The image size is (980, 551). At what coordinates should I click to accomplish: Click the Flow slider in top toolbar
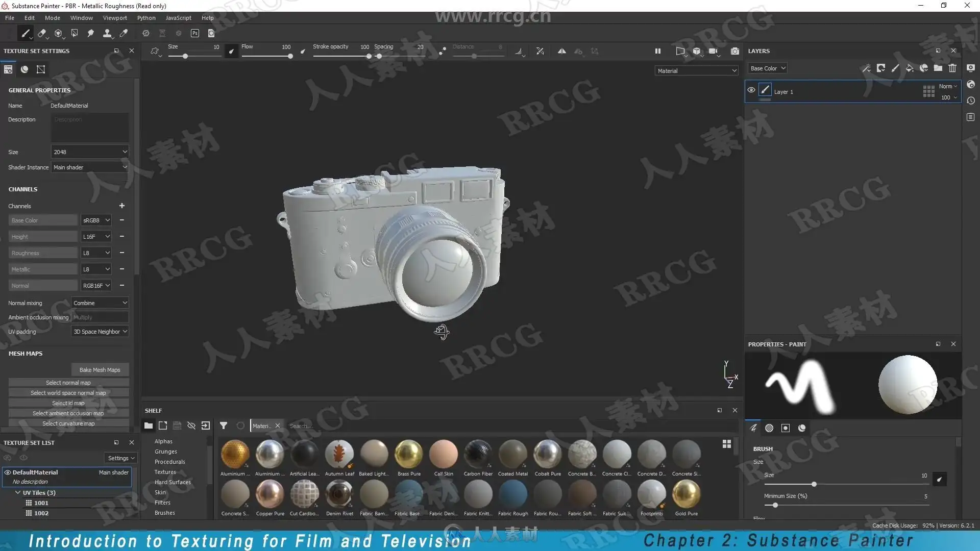coord(266,56)
